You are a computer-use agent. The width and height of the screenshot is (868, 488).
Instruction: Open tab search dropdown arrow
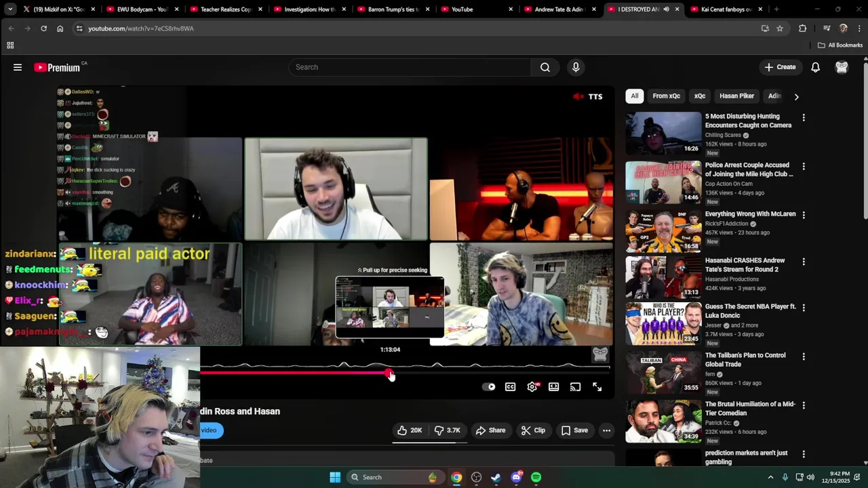[9, 9]
